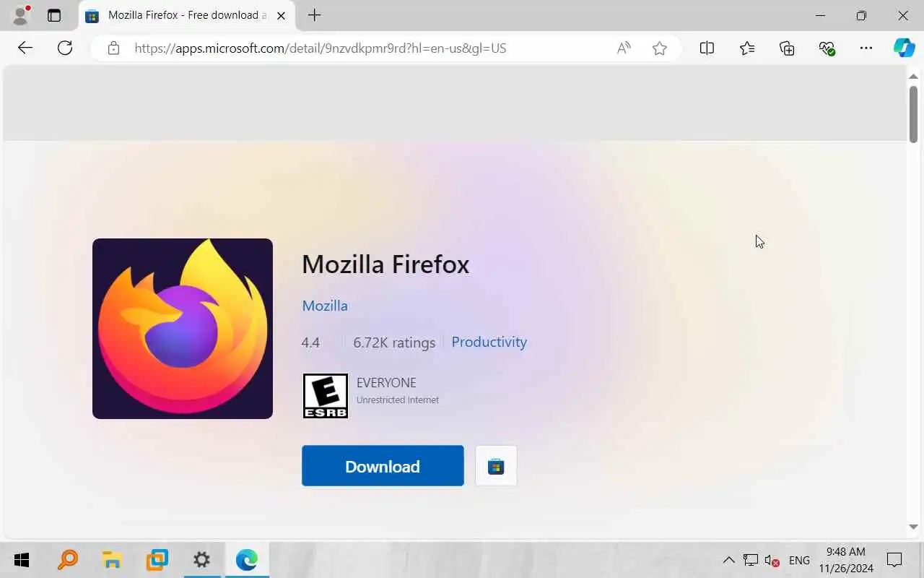924x578 pixels.
Task: Show hidden system tray icons
Action: 728,560
